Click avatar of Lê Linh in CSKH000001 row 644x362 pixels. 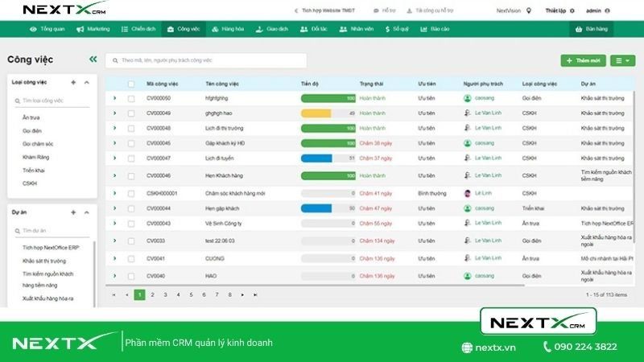click(468, 193)
